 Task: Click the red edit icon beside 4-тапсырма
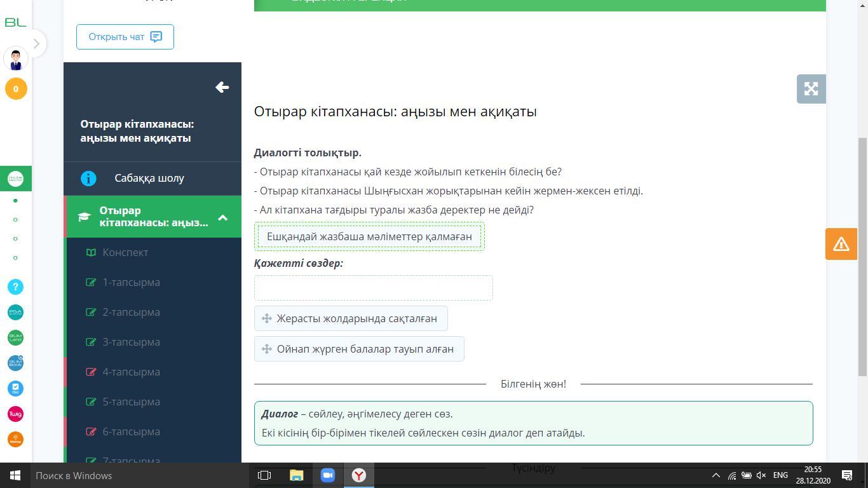pyautogui.click(x=91, y=372)
